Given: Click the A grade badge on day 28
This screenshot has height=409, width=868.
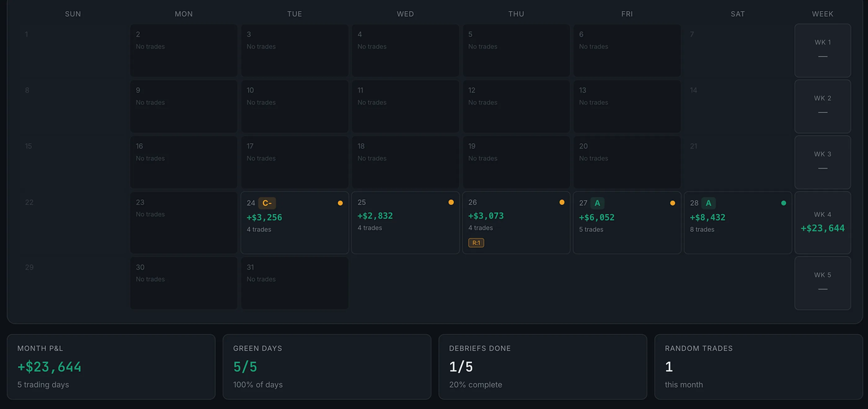Looking at the screenshot, I should tap(708, 203).
